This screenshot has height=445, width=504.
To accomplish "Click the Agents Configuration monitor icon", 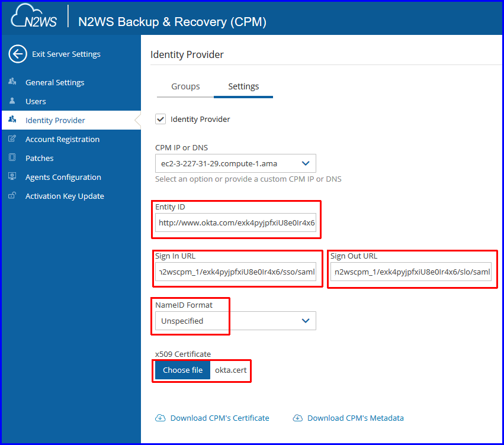I will coord(12,176).
